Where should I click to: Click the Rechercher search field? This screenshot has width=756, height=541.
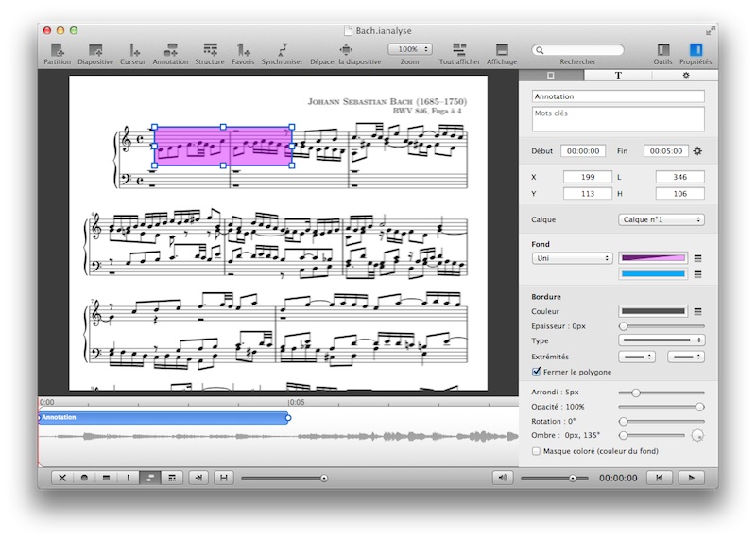tap(577, 50)
